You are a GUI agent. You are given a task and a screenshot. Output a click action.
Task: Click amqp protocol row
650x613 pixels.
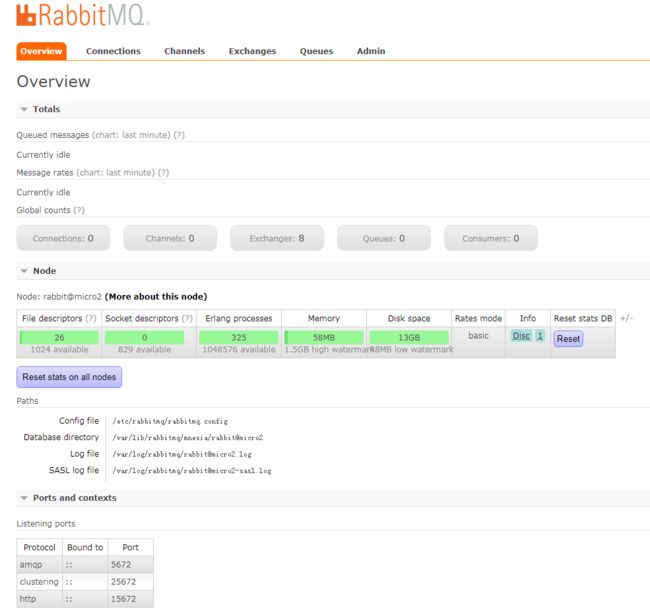click(x=85, y=565)
